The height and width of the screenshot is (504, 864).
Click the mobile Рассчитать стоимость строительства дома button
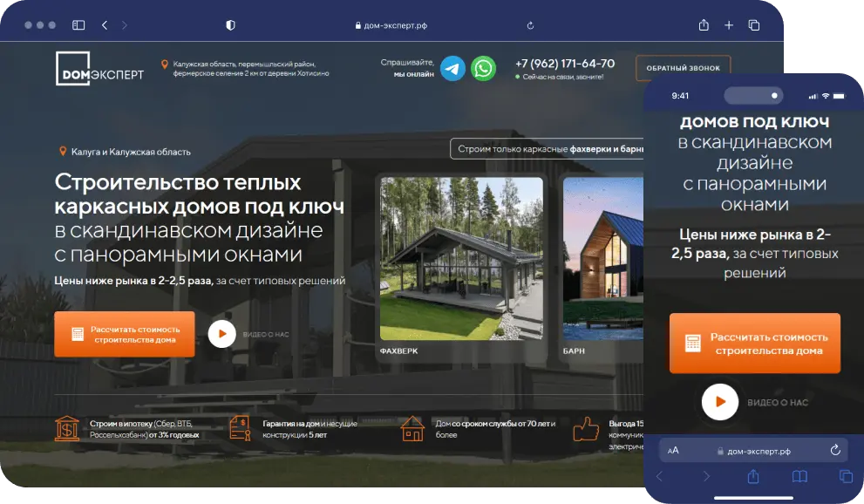click(x=755, y=344)
